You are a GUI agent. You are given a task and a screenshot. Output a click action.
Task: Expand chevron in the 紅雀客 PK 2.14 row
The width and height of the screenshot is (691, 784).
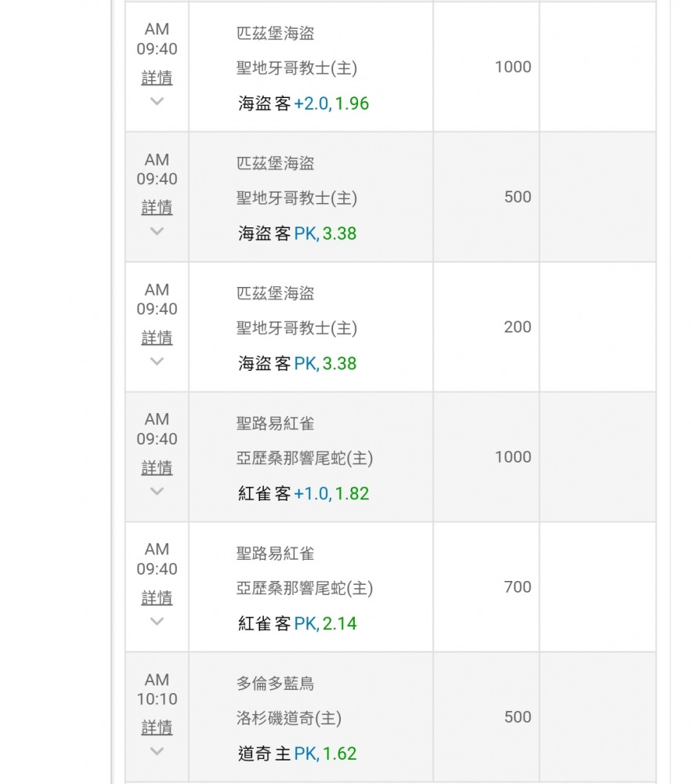(x=157, y=622)
